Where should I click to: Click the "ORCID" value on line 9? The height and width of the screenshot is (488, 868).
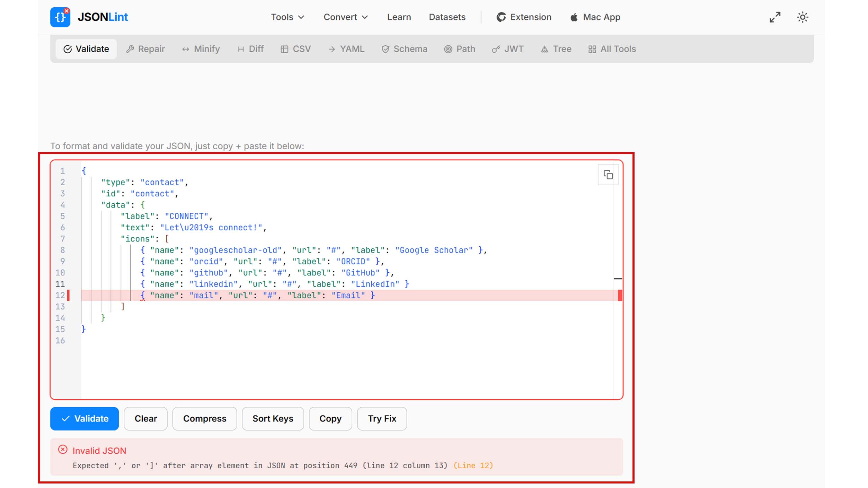[353, 261]
